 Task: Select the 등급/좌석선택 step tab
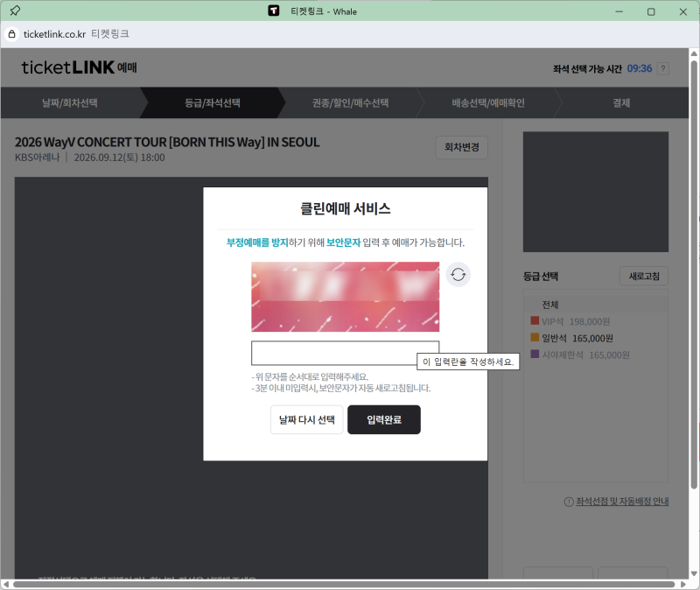tap(213, 102)
